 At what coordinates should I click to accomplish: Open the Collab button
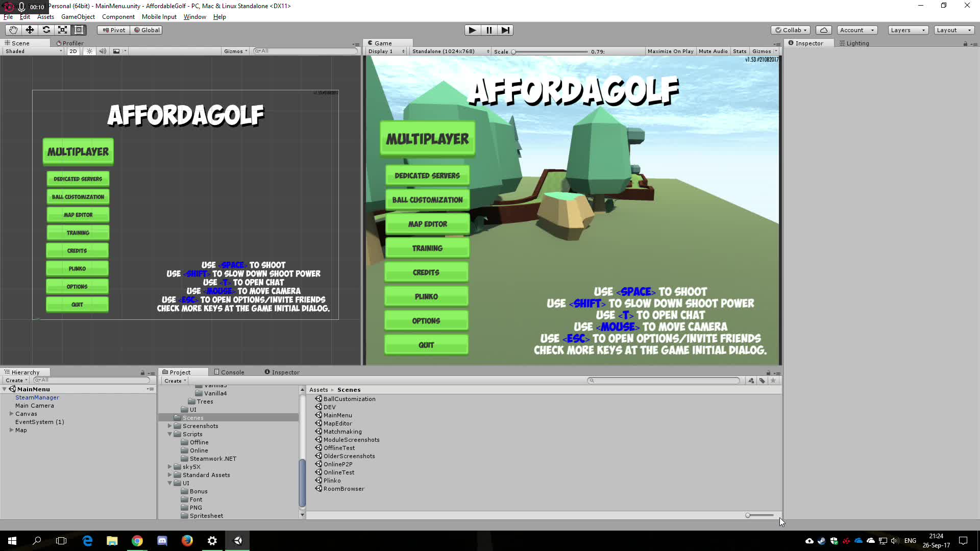click(791, 30)
